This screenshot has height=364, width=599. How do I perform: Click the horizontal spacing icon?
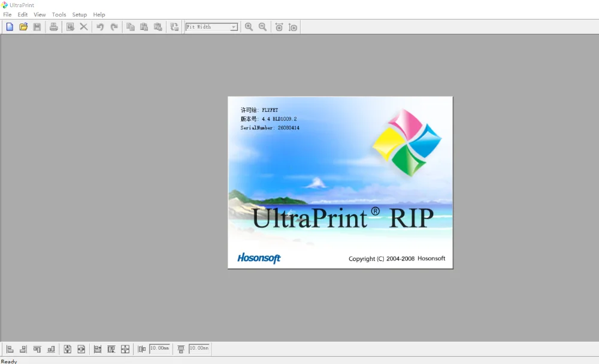[x=142, y=349]
